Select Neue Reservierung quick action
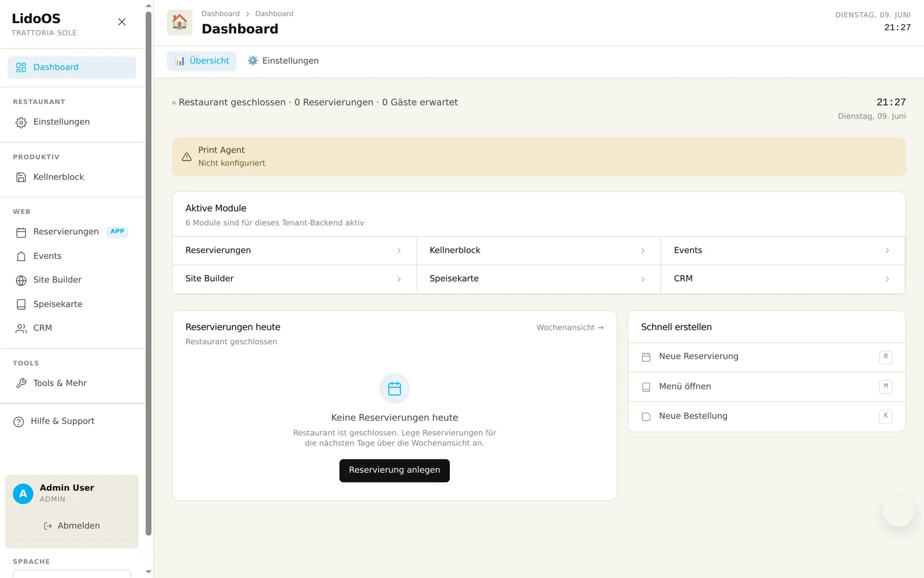The height and width of the screenshot is (578, 924). 766,357
